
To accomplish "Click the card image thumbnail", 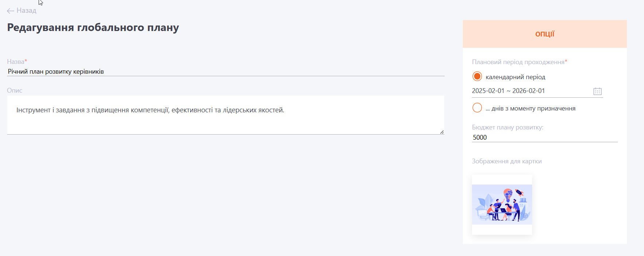I will [502, 205].
